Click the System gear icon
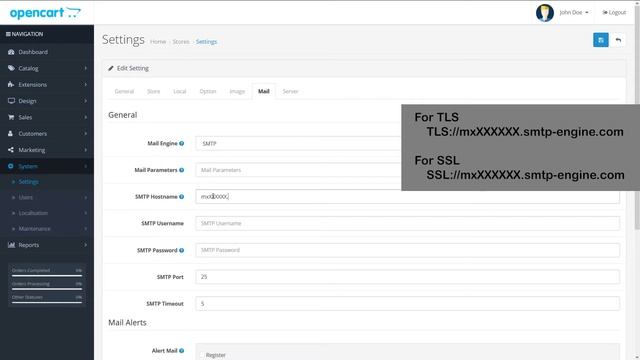 click(11, 166)
